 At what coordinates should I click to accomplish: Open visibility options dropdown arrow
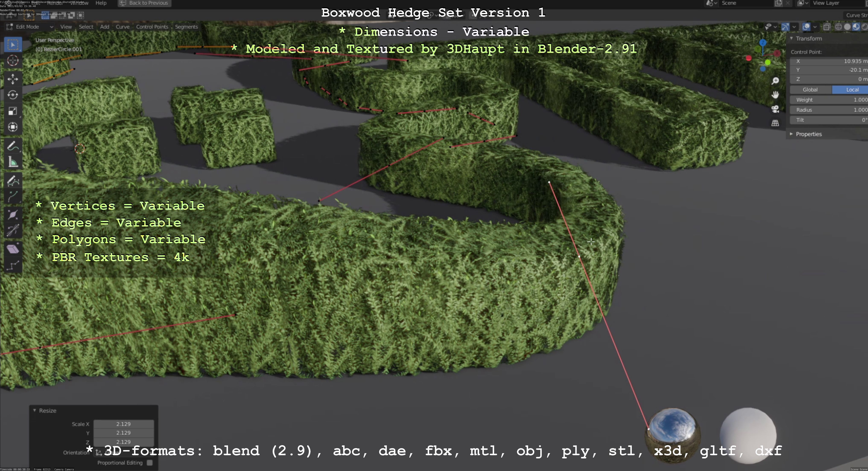pos(775,27)
